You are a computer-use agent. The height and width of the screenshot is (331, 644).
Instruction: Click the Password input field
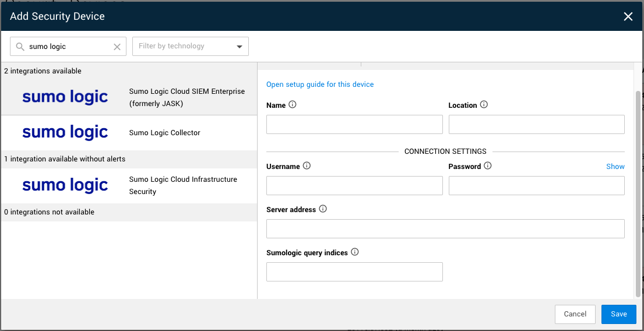[536, 186]
